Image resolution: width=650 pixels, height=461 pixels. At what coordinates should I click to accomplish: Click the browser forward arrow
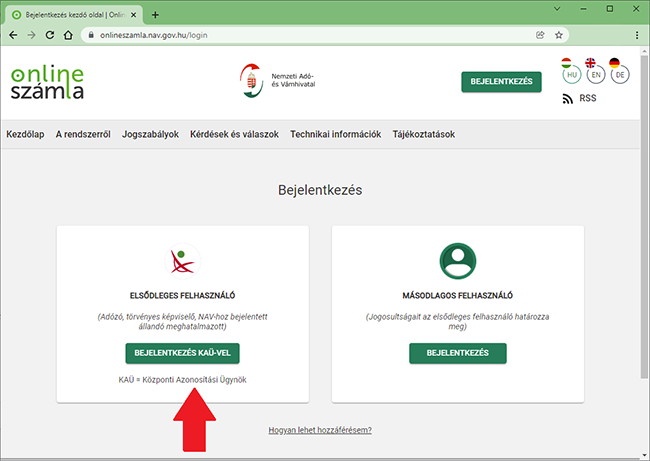[32, 35]
